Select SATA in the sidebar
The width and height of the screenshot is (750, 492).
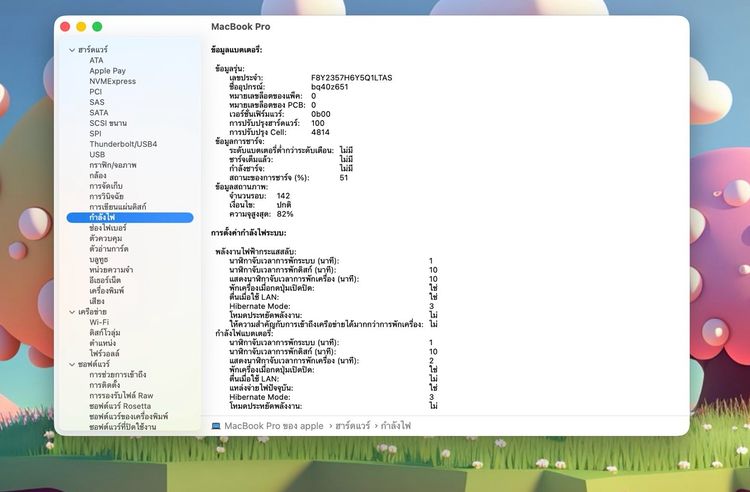[99, 113]
